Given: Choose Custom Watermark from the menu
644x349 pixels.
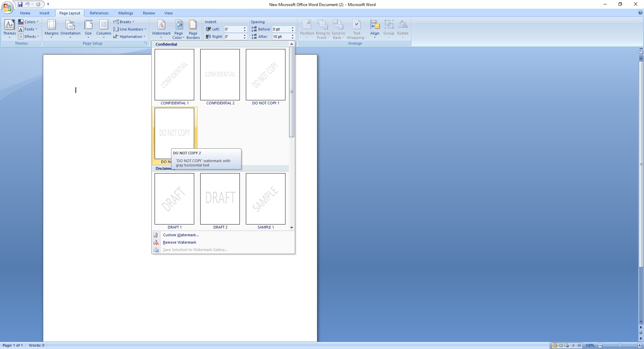Looking at the screenshot, I should 181,235.
